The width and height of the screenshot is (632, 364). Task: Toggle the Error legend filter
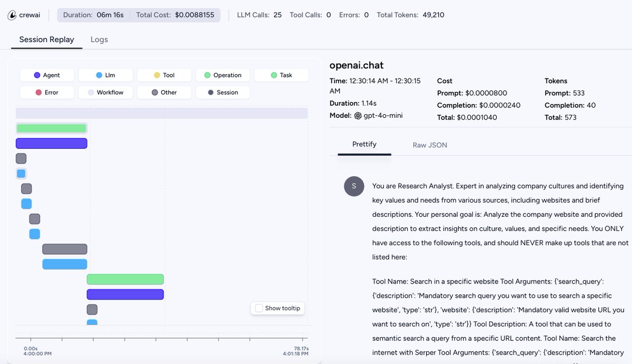47,93
